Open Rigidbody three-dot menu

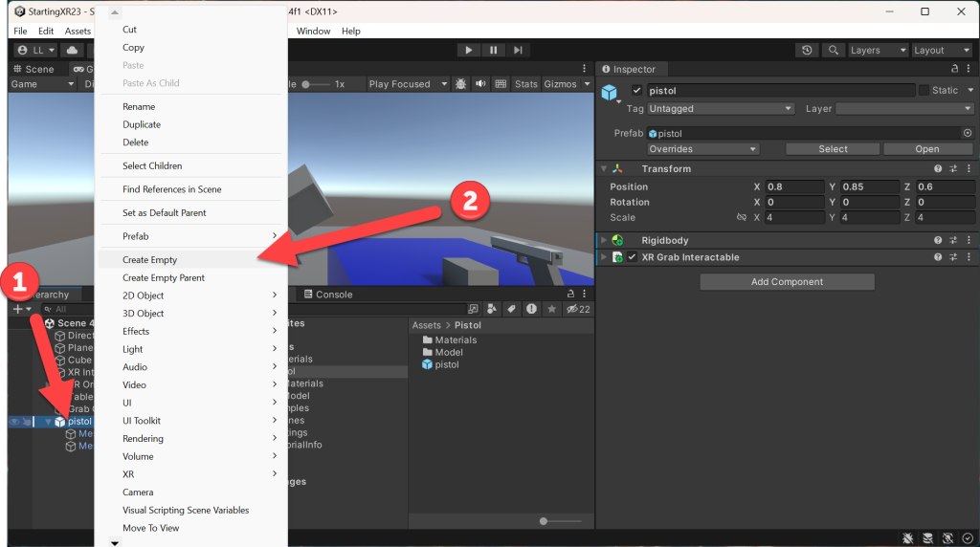[969, 240]
